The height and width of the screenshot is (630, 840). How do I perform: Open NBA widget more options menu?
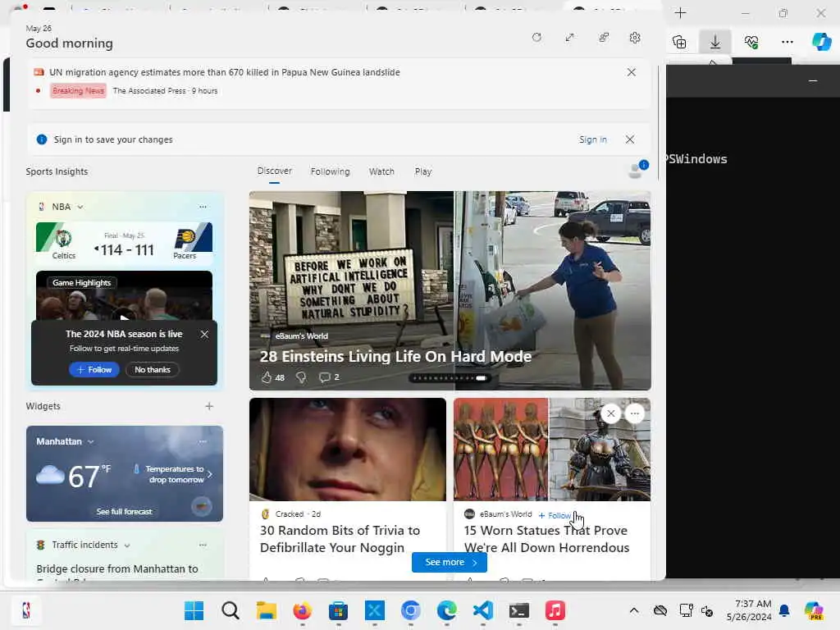click(203, 207)
